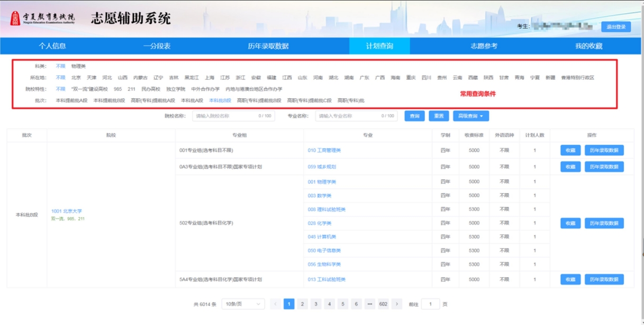Screen dimensions: 644x325
Task: Go to next page with right arrow
Action: point(397,304)
